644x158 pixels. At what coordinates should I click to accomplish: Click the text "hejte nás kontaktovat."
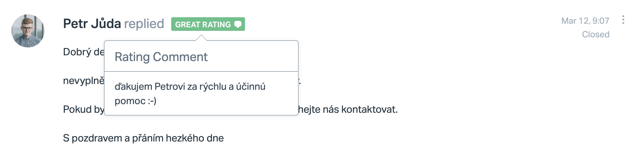coord(348,110)
